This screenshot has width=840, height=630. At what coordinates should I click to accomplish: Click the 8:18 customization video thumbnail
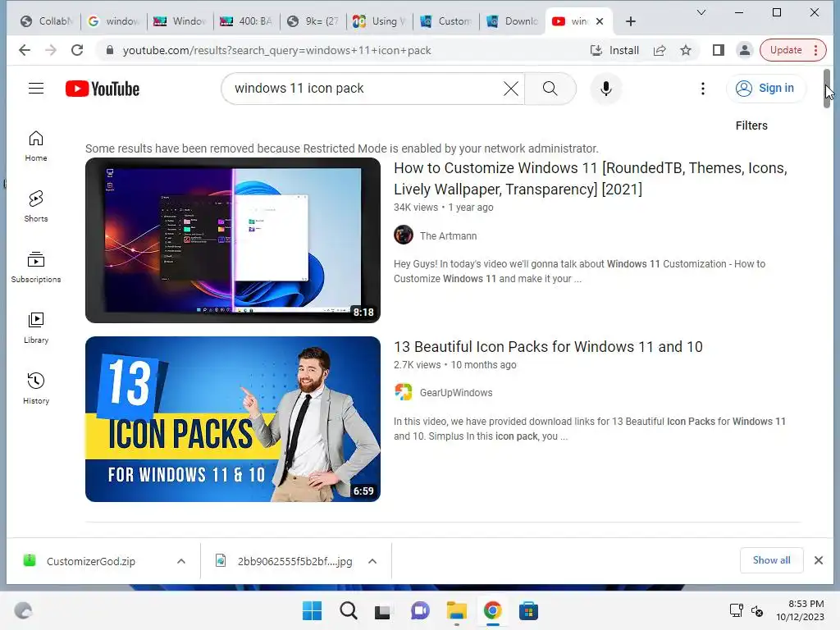pyautogui.click(x=233, y=240)
